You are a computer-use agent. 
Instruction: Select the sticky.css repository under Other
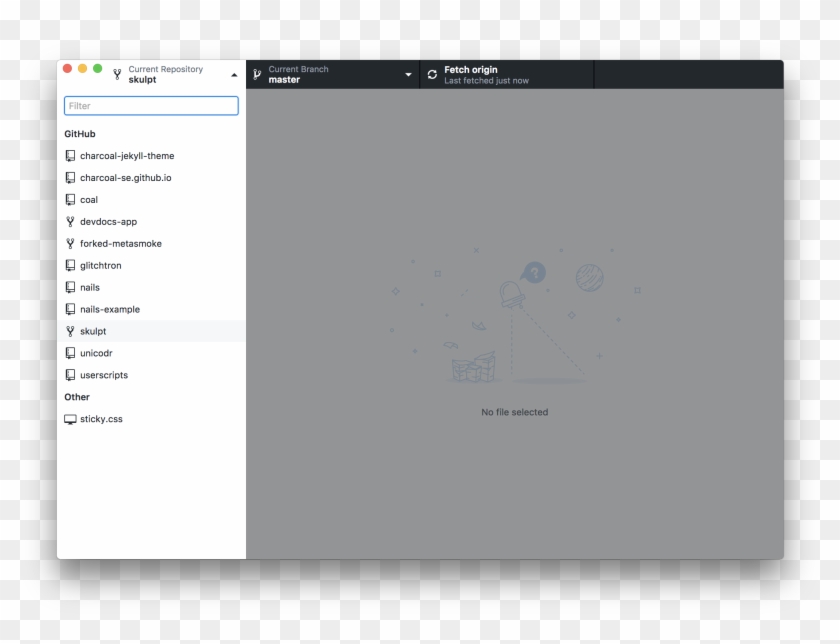[151, 420]
